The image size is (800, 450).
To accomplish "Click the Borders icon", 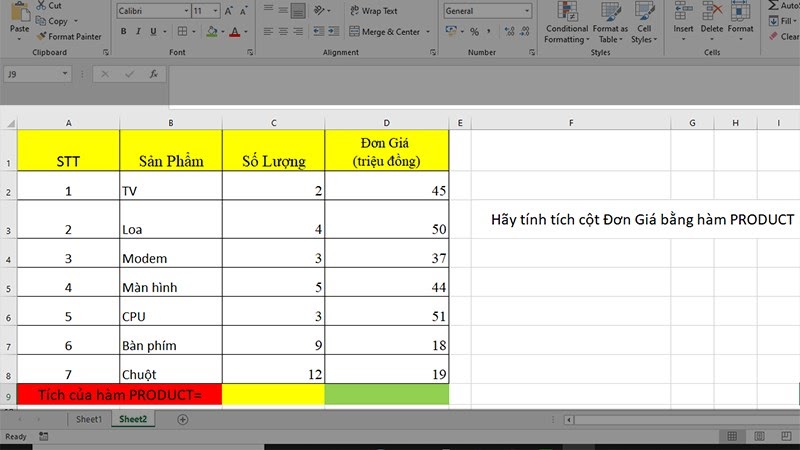I will (182, 31).
